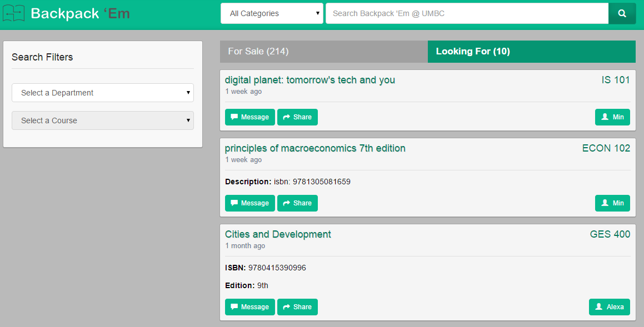View user Alexa's profile
Viewport: 644px width, 327px height.
point(610,307)
